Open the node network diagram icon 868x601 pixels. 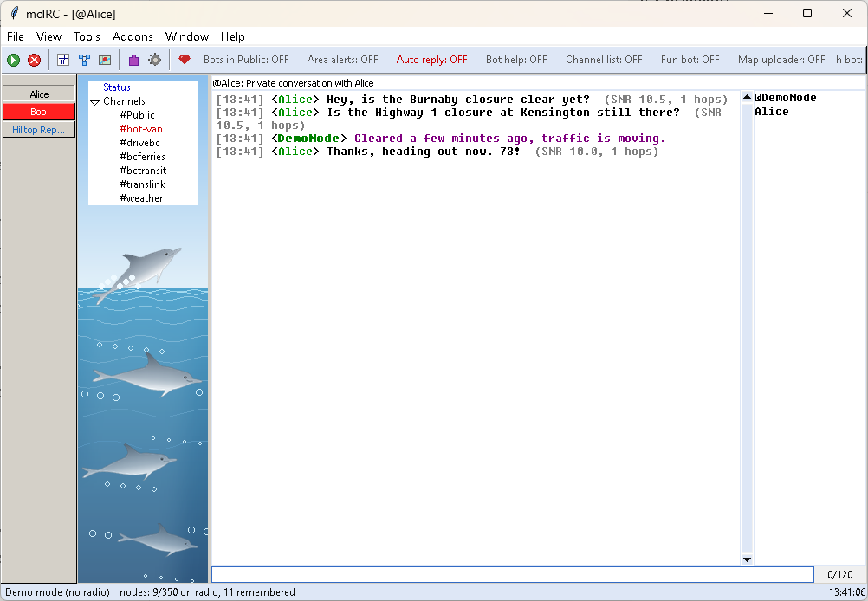[84, 60]
